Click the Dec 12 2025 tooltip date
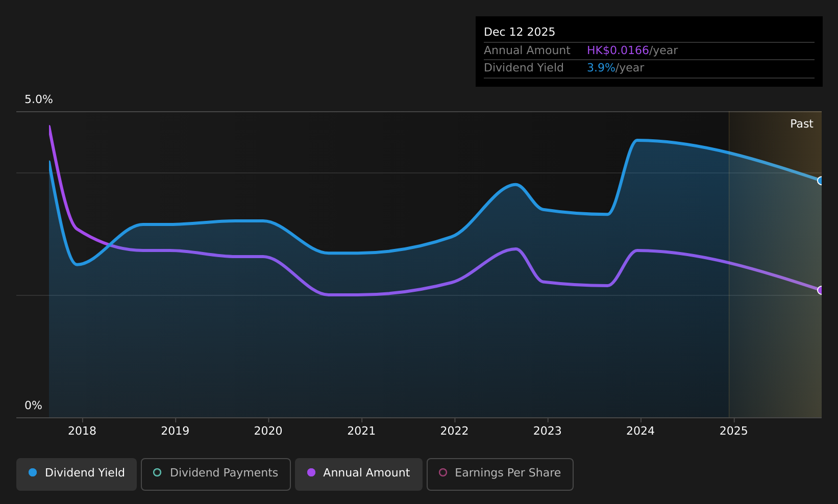The width and height of the screenshot is (838, 504). (520, 32)
